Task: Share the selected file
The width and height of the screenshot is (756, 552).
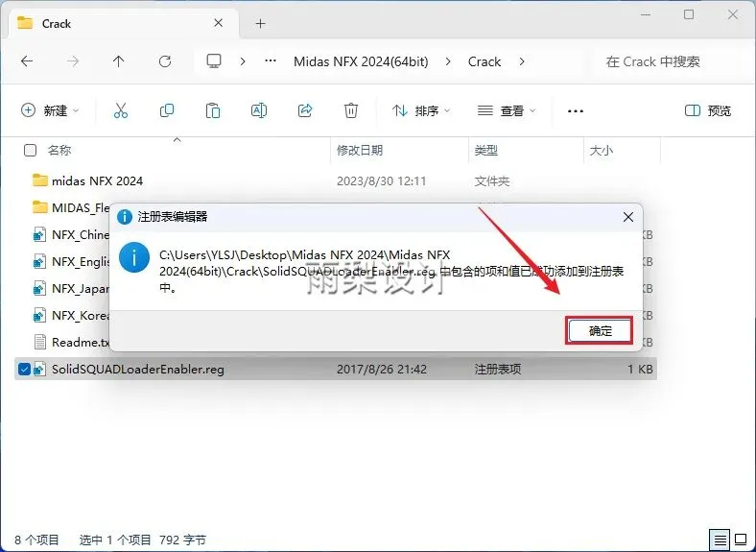Action: (305, 110)
